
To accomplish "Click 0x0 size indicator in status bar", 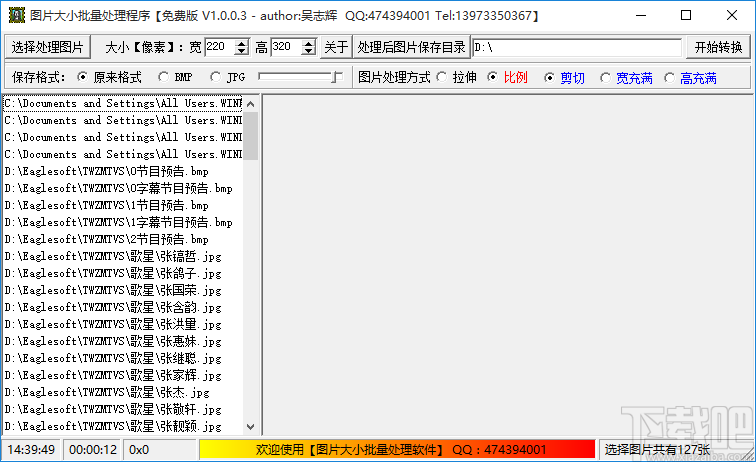I will pyautogui.click(x=160, y=449).
